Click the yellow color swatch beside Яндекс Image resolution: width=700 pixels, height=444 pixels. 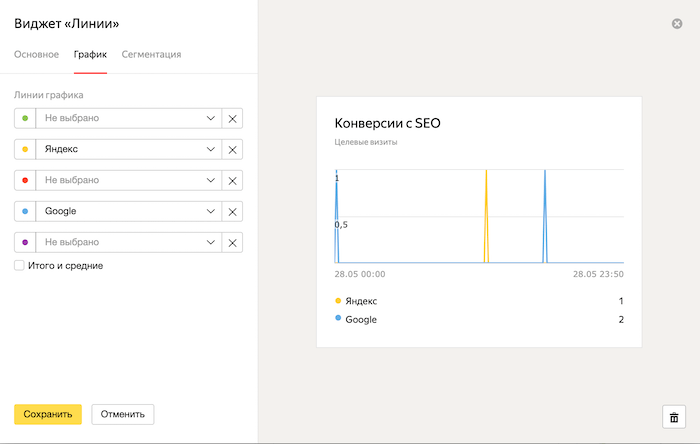[25, 149]
